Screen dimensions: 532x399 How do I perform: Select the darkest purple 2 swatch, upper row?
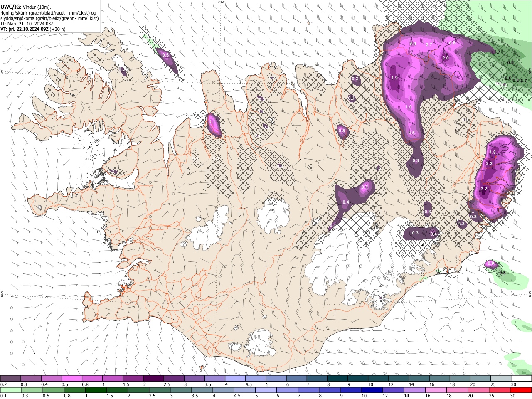[153, 379]
